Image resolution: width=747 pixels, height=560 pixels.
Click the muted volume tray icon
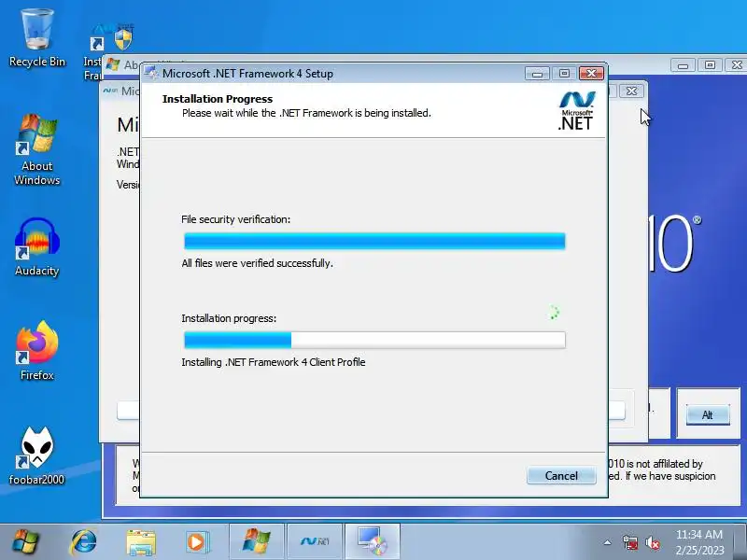point(652,542)
